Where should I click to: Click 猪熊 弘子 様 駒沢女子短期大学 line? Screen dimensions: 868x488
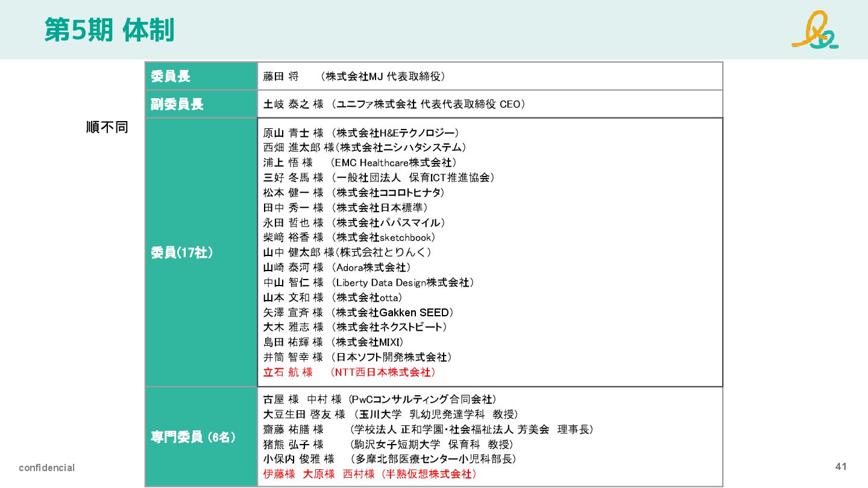pyautogui.click(x=389, y=445)
